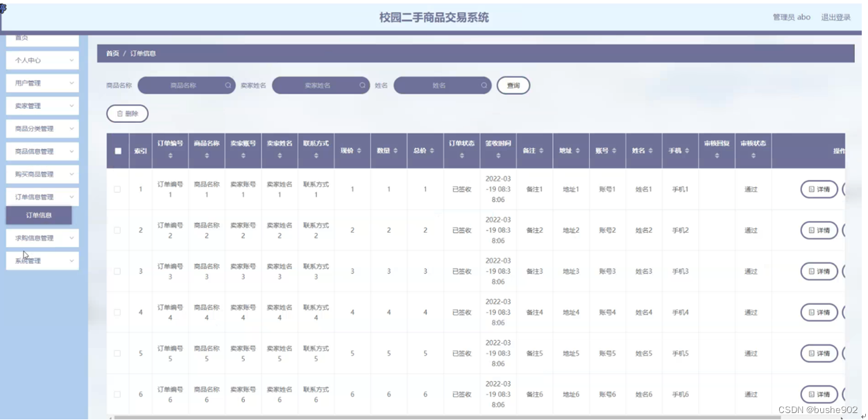The width and height of the screenshot is (868, 420).
Task: Open 详情 for row 2
Action: tap(819, 230)
